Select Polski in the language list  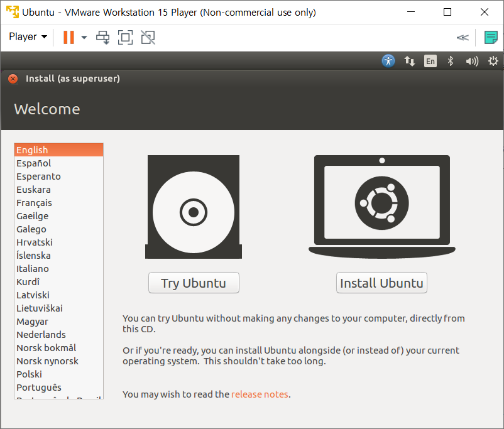coord(58,374)
